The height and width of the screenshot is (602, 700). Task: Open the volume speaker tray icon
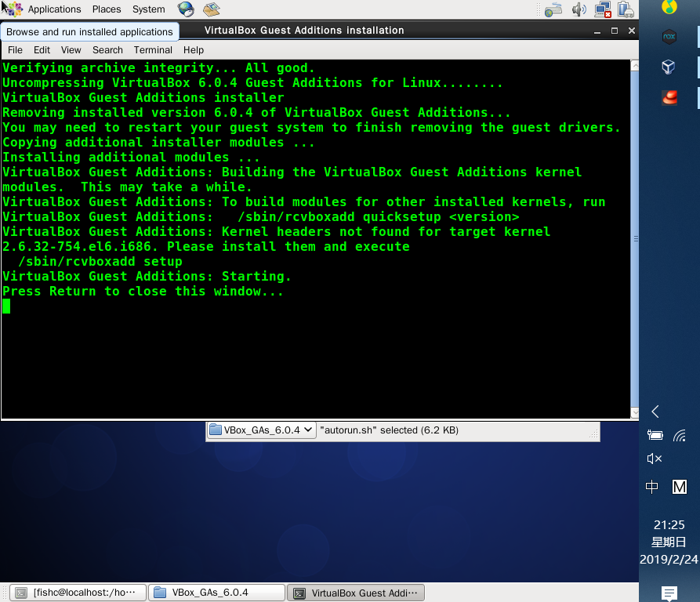pyautogui.click(x=579, y=9)
